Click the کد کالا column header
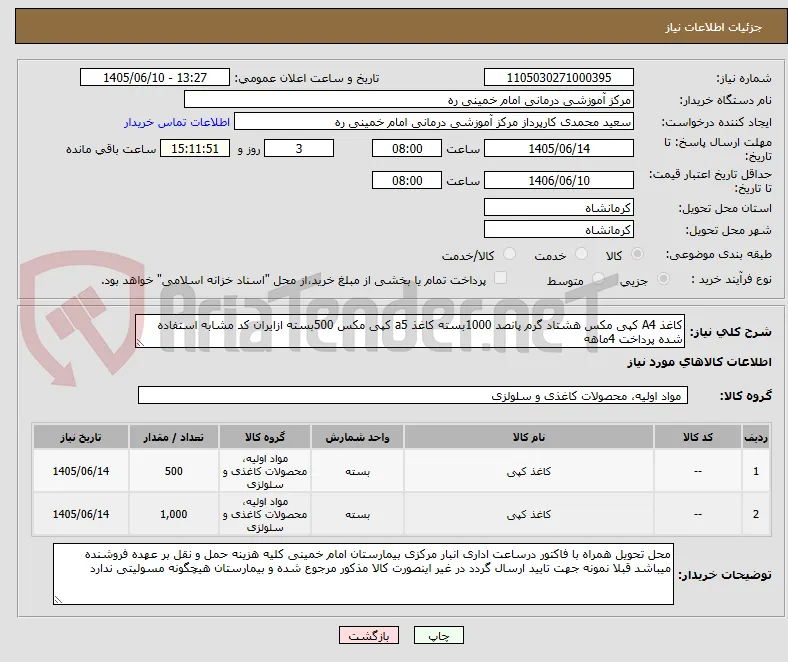Image resolution: width=788 pixels, height=662 pixels. click(x=698, y=437)
